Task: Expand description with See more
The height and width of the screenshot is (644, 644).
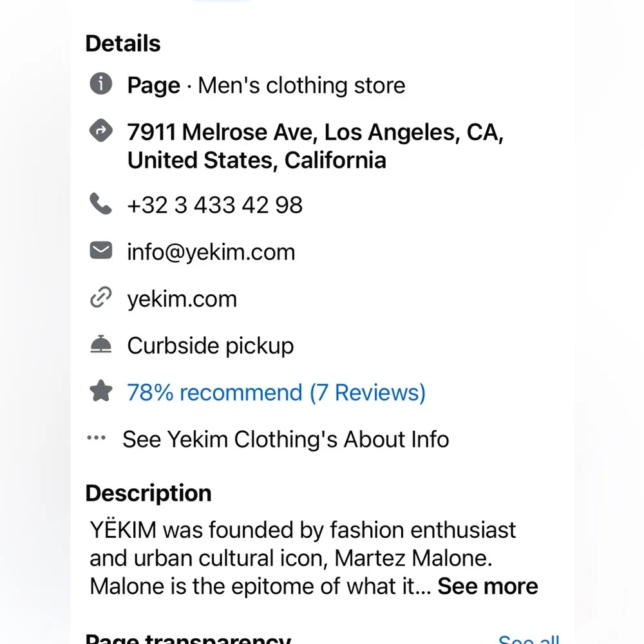Action: [x=488, y=587]
